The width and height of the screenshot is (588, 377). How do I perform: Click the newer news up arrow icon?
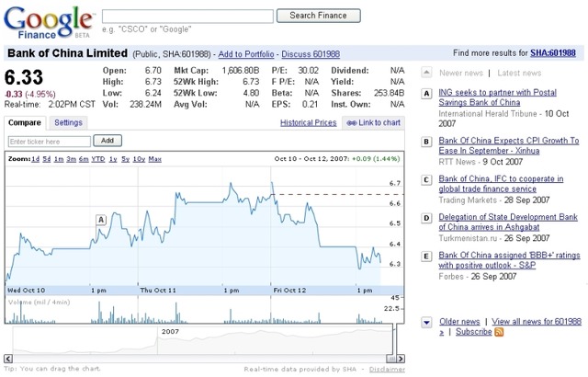pyautogui.click(x=426, y=73)
